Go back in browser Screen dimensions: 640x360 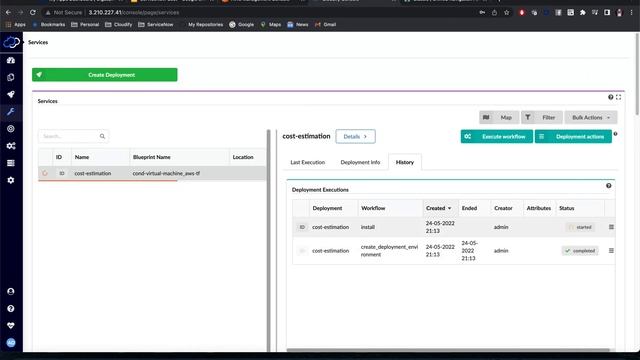pyautogui.click(x=8, y=13)
